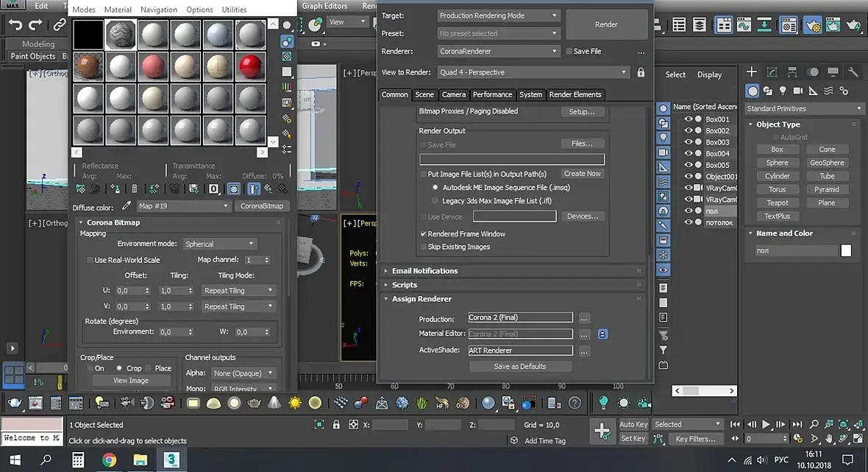Enable Skip Existing Images

(423, 247)
